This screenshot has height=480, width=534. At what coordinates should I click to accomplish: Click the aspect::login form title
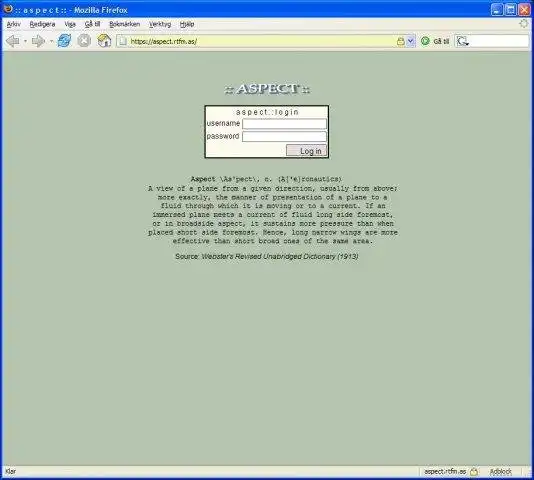coord(267,112)
